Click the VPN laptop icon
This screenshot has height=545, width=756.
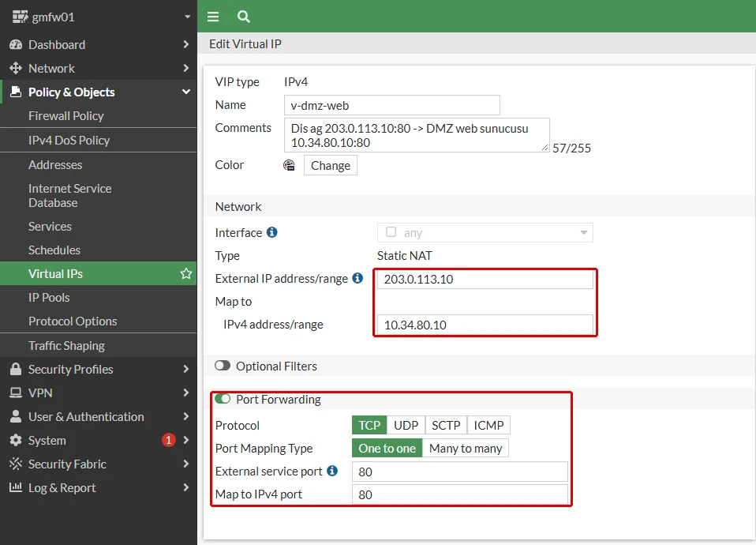[16, 393]
